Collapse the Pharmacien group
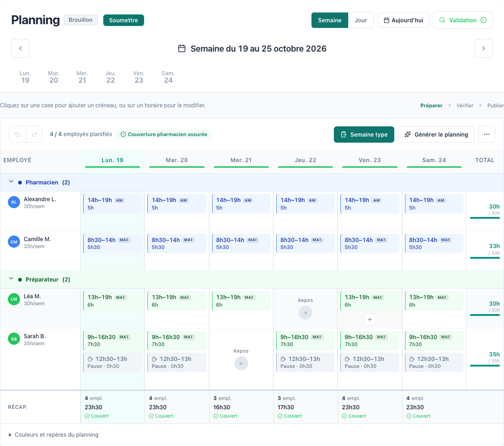Screen dimensions: 504x446 point(11,182)
